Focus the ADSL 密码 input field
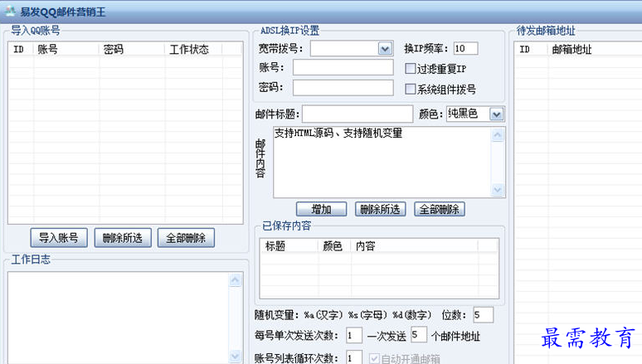Viewport: 642px width, 364px height. coord(343,88)
